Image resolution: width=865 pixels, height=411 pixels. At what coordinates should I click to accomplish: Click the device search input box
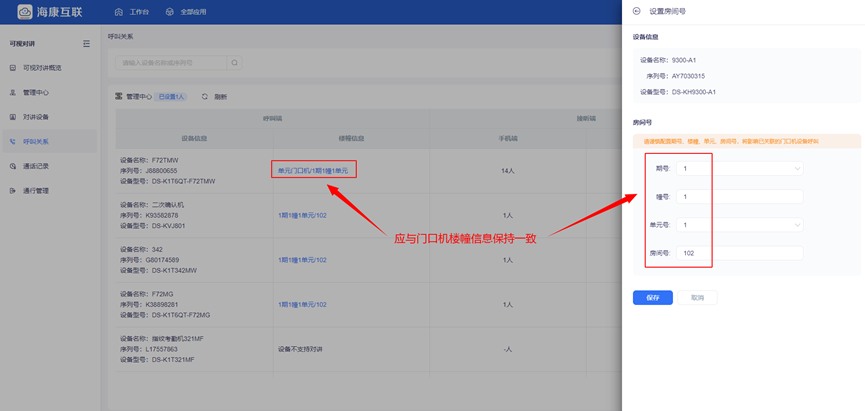point(172,63)
